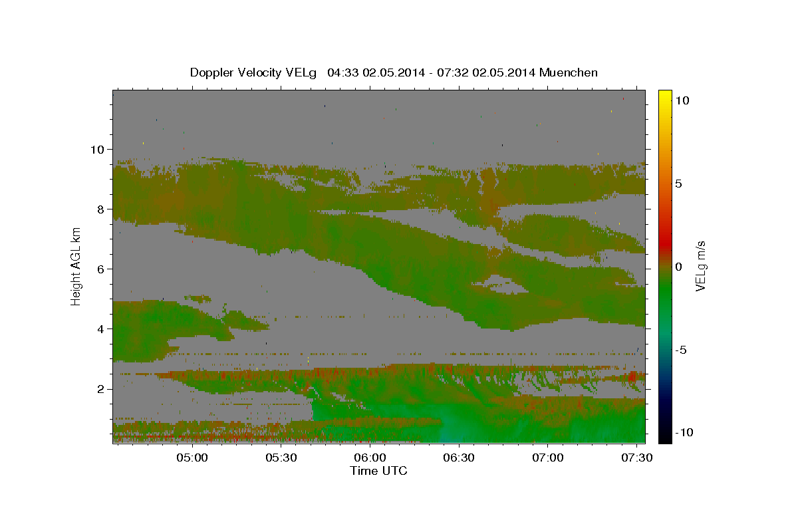Click the colorbar tick value -5
Screen dimensions: 798x532
click(x=682, y=349)
